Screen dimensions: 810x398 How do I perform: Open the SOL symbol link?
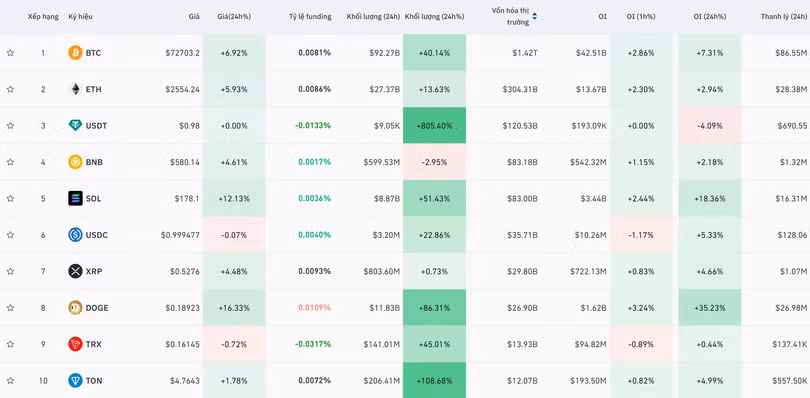[94, 198]
